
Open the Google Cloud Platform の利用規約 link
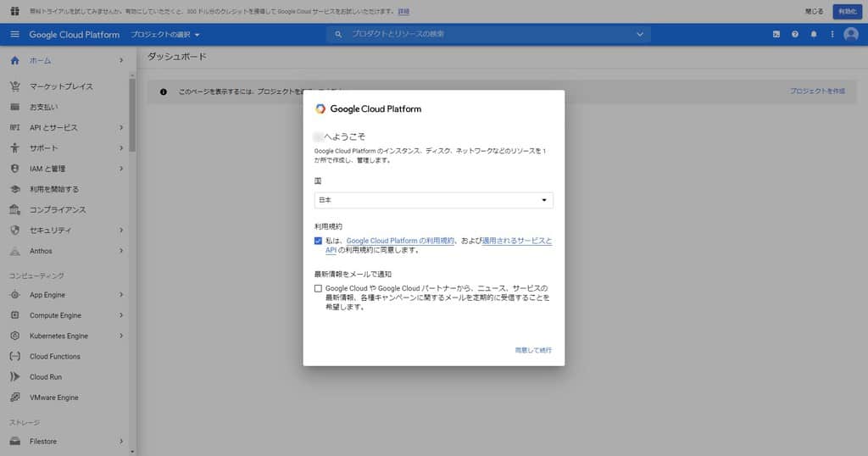pyautogui.click(x=400, y=241)
